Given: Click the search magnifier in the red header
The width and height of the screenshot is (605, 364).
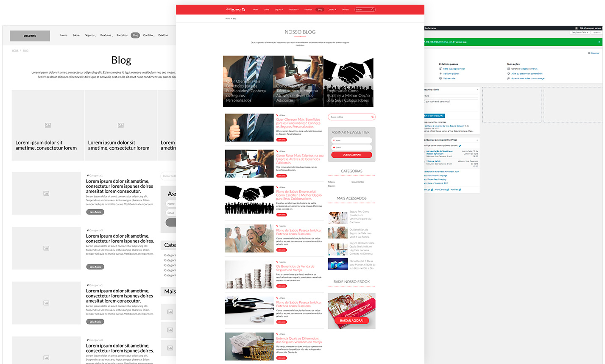Looking at the screenshot, I should click(373, 9).
